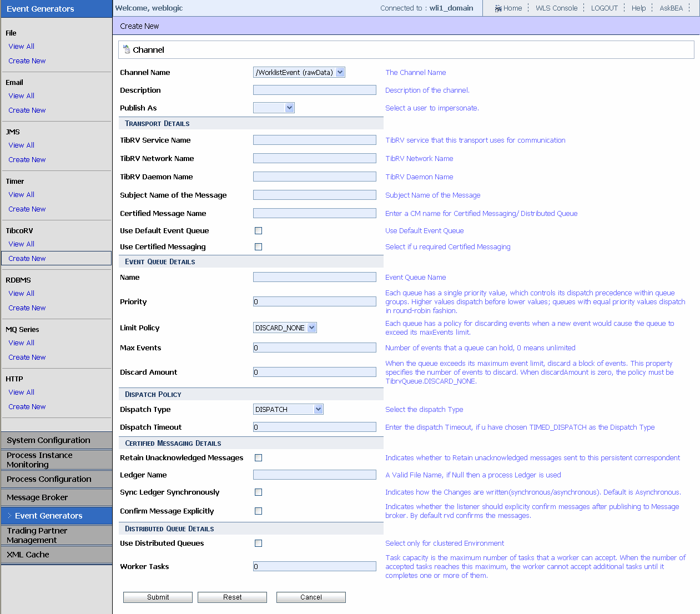
Task: Click the arrow icon beside Event Generators
Action: [9, 516]
